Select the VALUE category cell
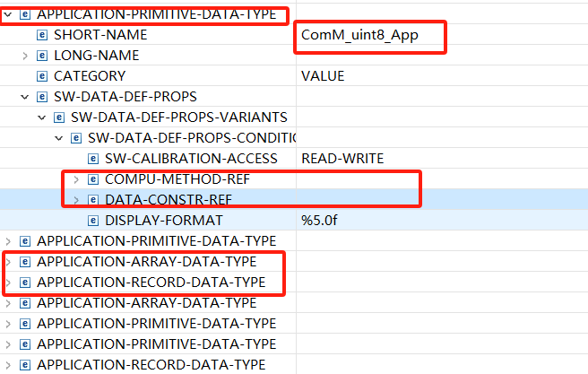Screen dimensions: 588x374 pos(323,76)
